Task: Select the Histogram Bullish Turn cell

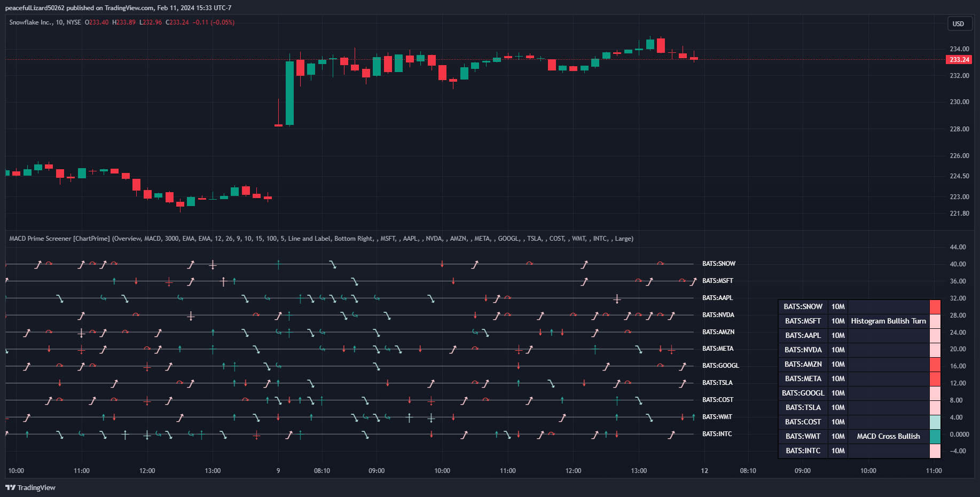Action: tap(889, 321)
